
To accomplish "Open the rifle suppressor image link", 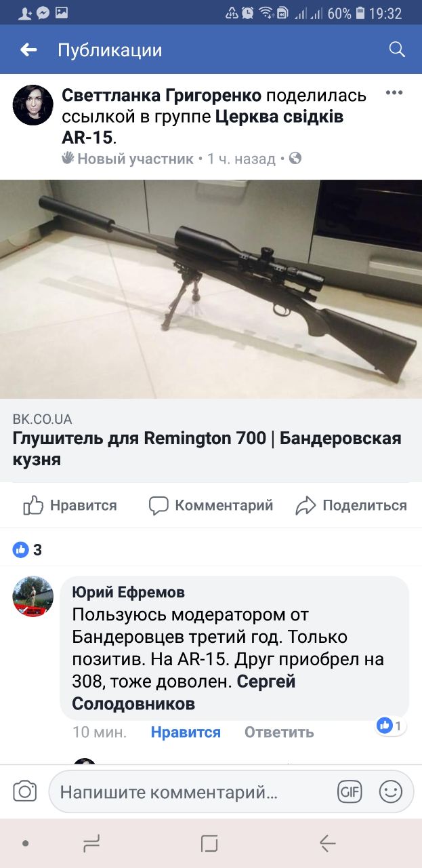I will 211,289.
